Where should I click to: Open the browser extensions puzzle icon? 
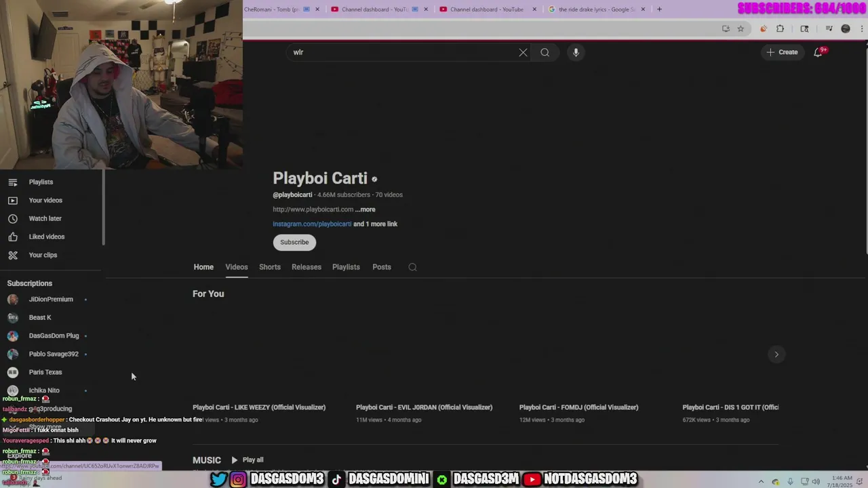pos(780,28)
